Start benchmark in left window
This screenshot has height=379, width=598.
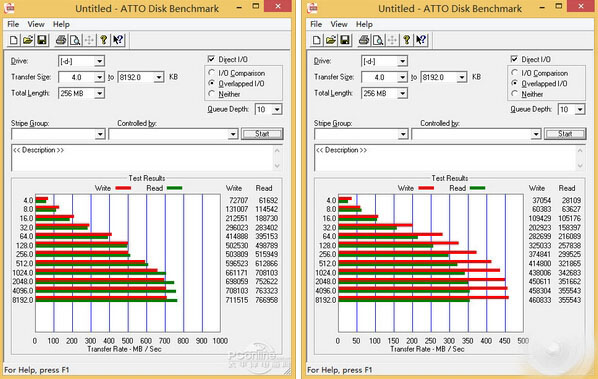(262, 134)
